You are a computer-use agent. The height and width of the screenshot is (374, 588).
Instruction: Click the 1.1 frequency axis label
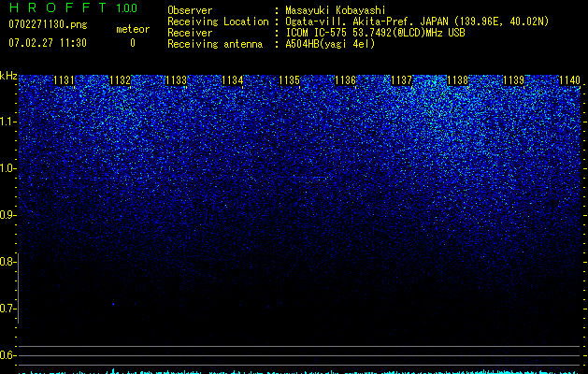8,122
